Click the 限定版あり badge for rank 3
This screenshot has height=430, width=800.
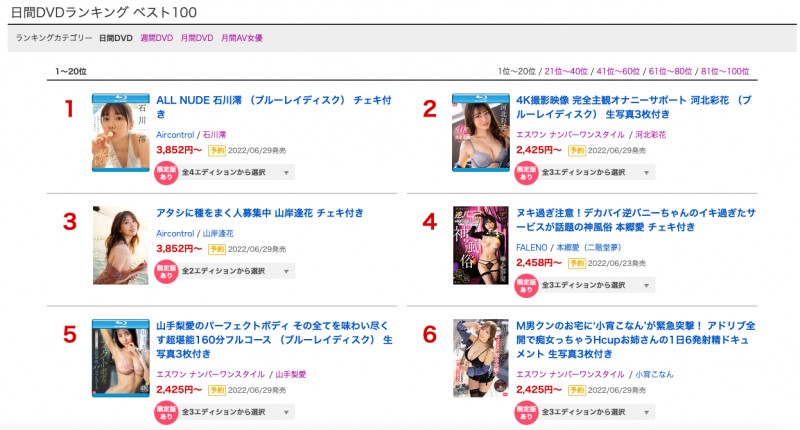(x=166, y=271)
